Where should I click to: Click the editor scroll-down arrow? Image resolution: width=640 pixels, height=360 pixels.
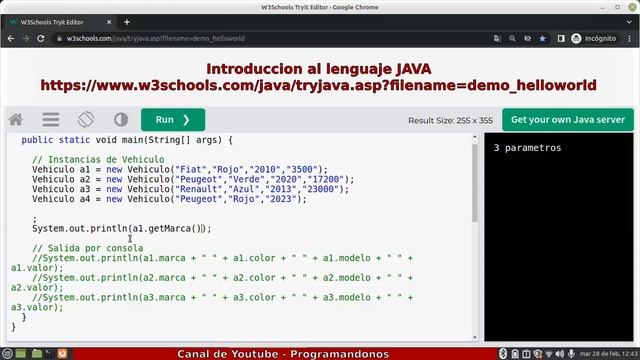click(474, 337)
